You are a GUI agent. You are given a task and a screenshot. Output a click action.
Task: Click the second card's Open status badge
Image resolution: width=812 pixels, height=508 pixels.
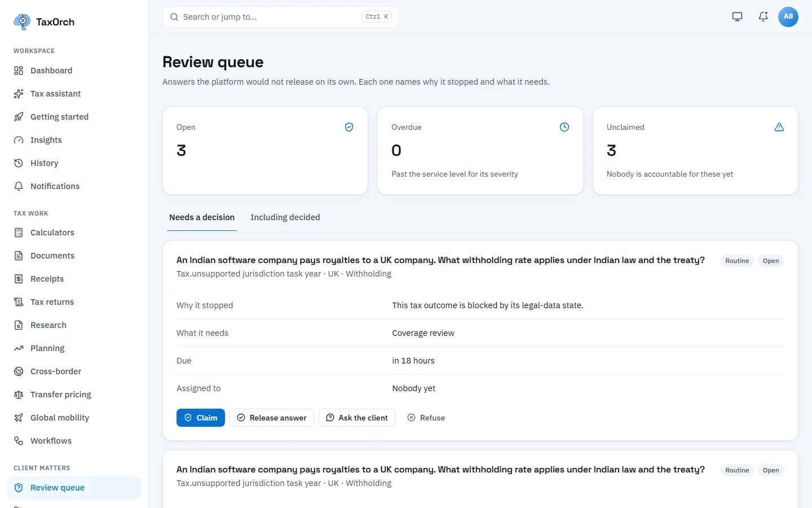click(771, 470)
